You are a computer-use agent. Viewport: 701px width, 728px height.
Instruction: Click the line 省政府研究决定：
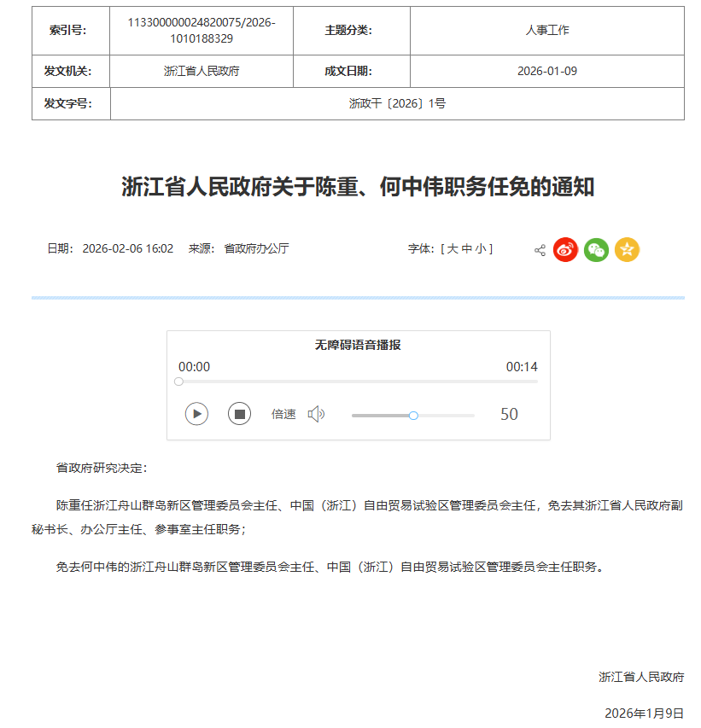[102, 468]
